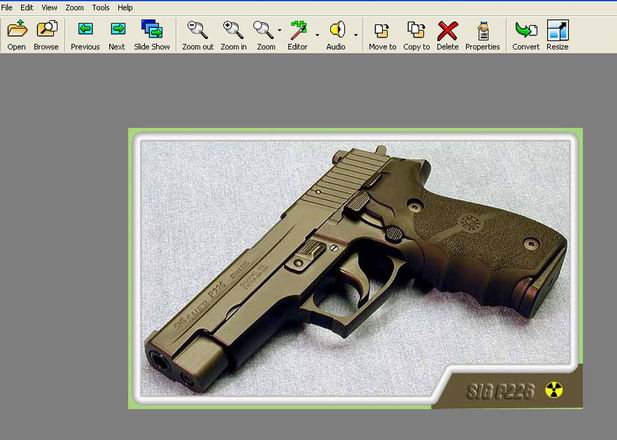Delete the current image
The height and width of the screenshot is (440, 617).
click(447, 30)
